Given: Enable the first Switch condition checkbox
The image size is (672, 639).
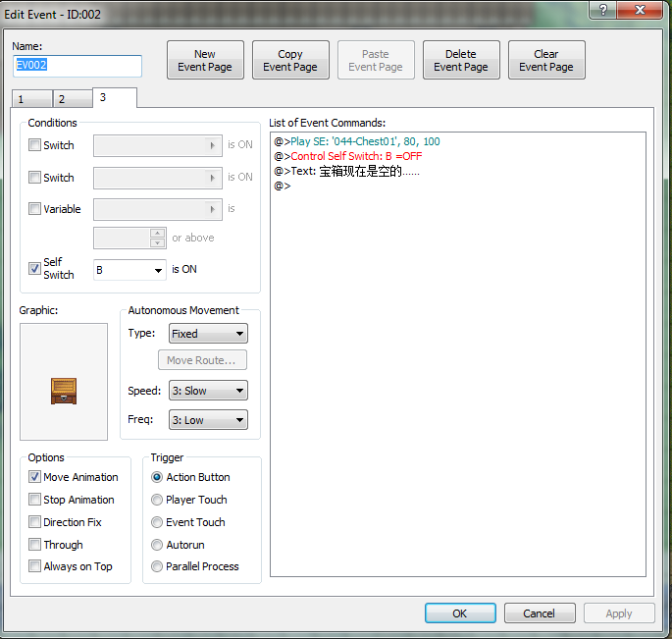Looking at the screenshot, I should 34,144.
